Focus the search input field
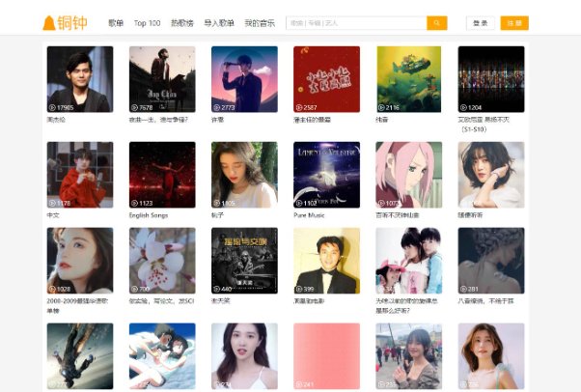 pyautogui.click(x=355, y=23)
